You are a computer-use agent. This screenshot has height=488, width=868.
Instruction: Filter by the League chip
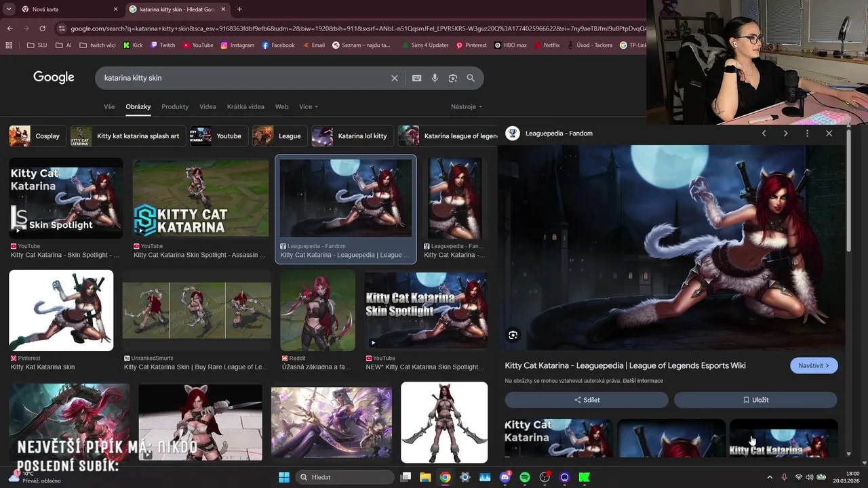[279, 136]
